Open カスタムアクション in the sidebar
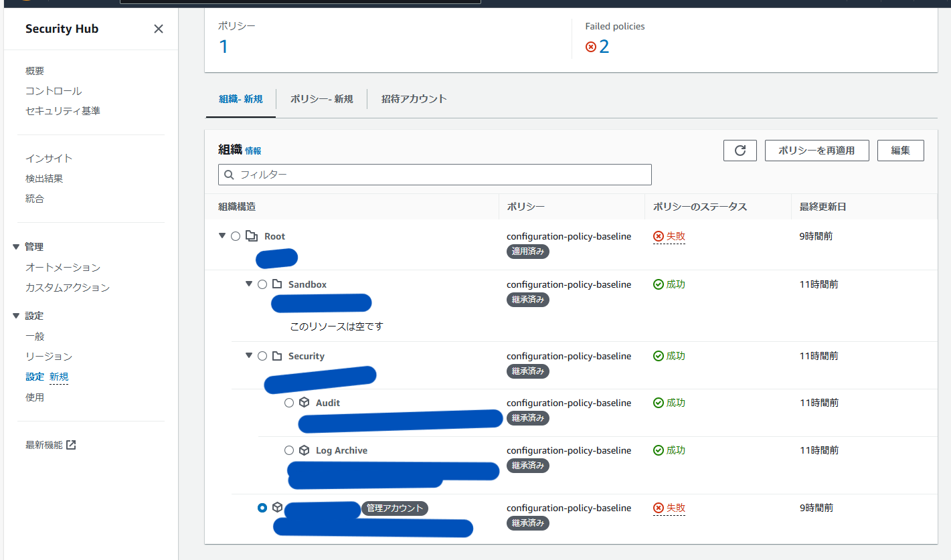This screenshot has width=951, height=560. point(68,288)
